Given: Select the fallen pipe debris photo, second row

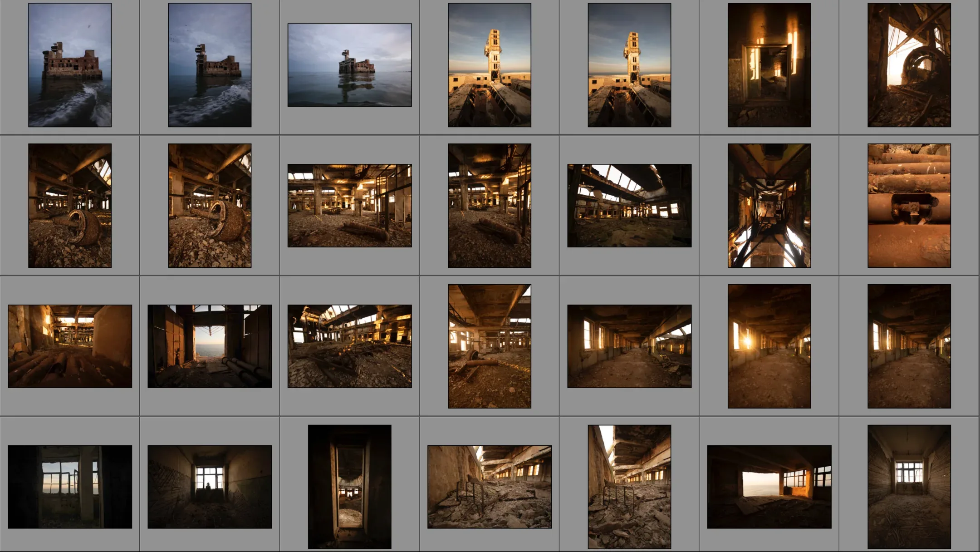Looking at the screenshot, I should coord(489,204).
